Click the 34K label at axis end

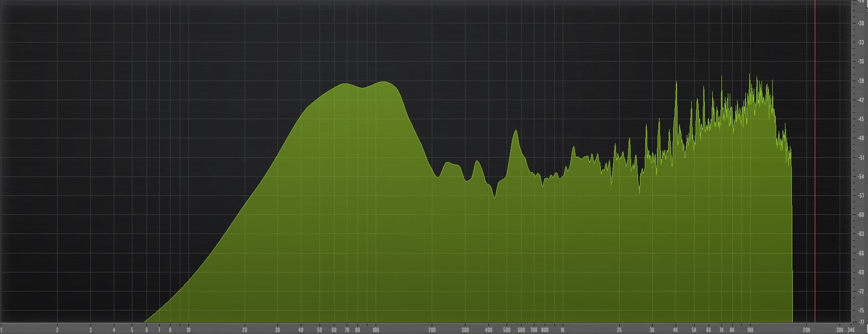click(851, 330)
